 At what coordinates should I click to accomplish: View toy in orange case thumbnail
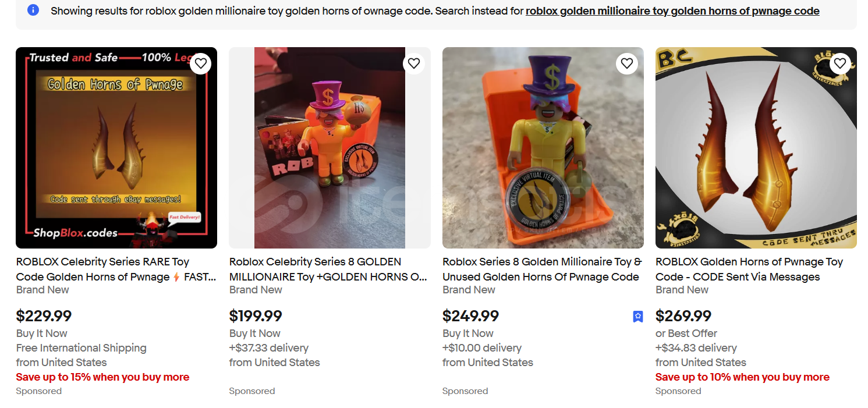point(543,148)
